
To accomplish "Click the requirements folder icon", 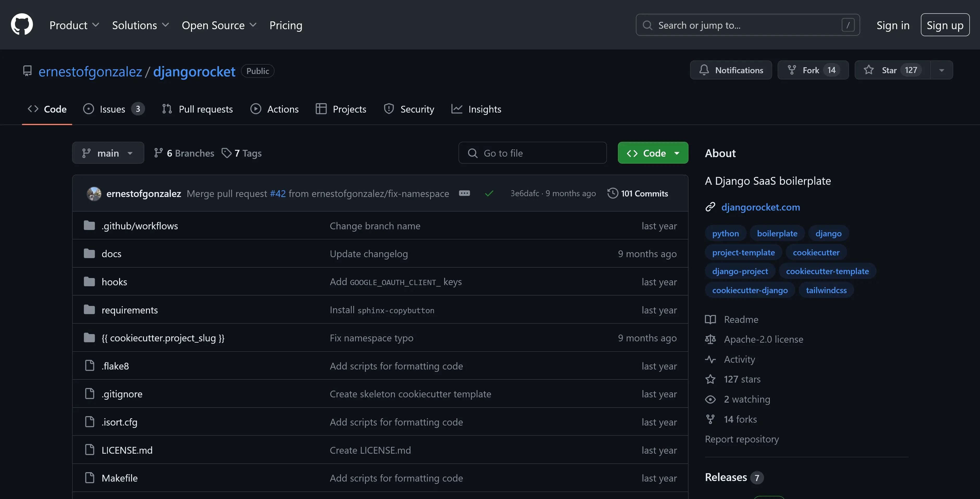I will click(89, 310).
